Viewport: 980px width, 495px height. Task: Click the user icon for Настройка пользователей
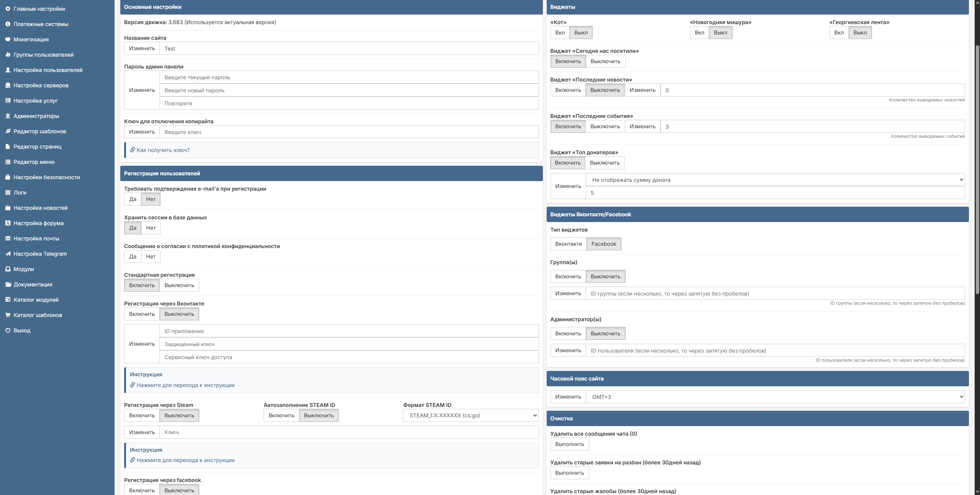8,70
